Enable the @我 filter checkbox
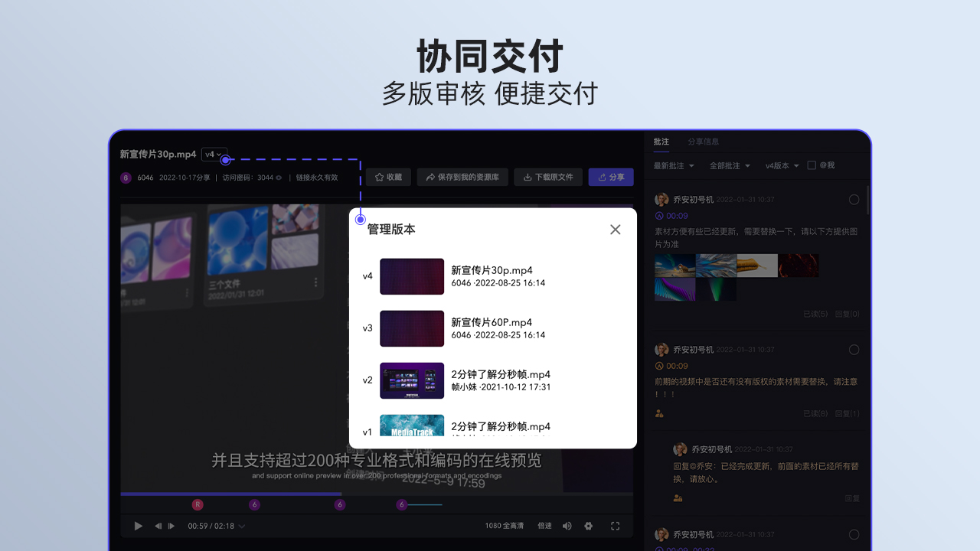This screenshot has width=980, height=551. coord(812,165)
